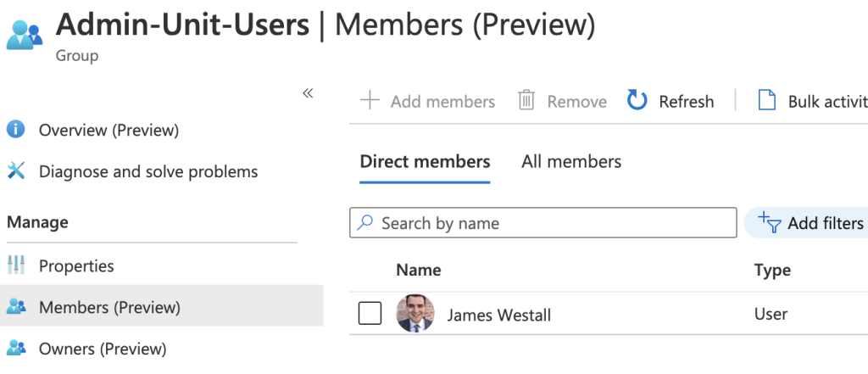Click James Westall's profile photo
868x374 pixels.
pyautogui.click(x=415, y=314)
